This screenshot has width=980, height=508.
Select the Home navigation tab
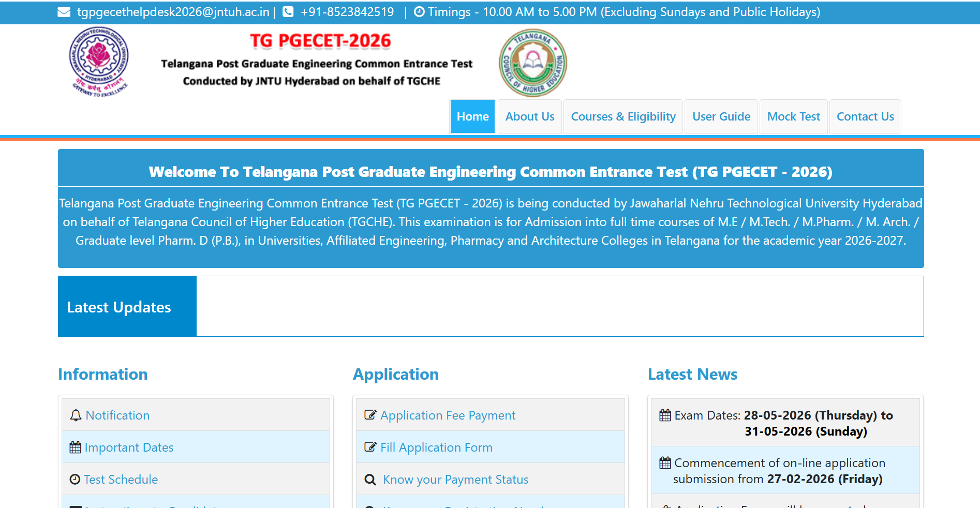[x=472, y=116]
